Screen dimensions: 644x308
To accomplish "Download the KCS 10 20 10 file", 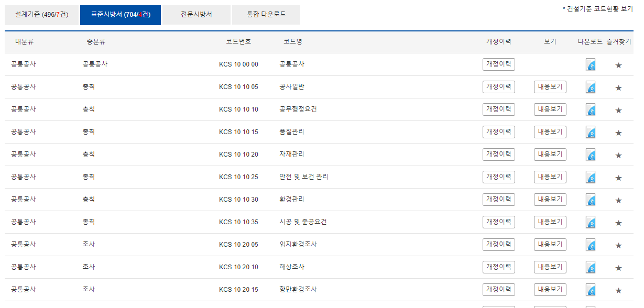I will tap(591, 267).
